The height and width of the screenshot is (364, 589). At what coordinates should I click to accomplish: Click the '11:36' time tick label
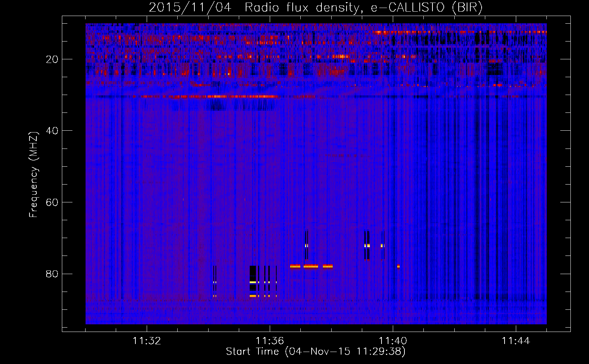point(270,341)
